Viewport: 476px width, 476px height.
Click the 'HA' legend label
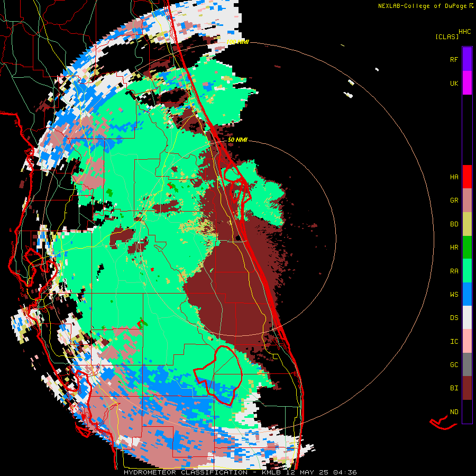click(454, 177)
